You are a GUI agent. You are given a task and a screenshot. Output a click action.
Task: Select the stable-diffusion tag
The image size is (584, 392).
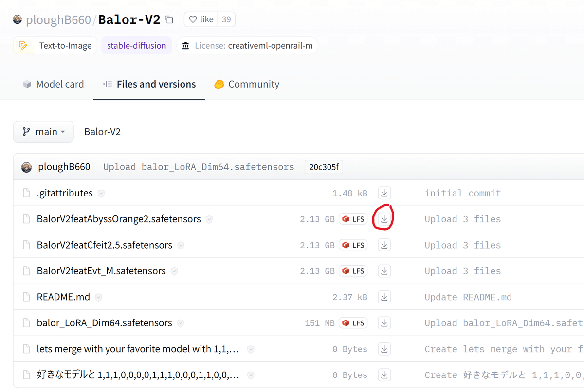point(136,46)
